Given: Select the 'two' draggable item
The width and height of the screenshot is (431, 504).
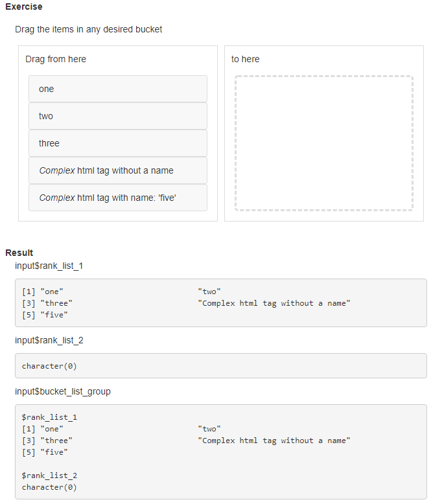Looking at the screenshot, I should pos(117,116).
